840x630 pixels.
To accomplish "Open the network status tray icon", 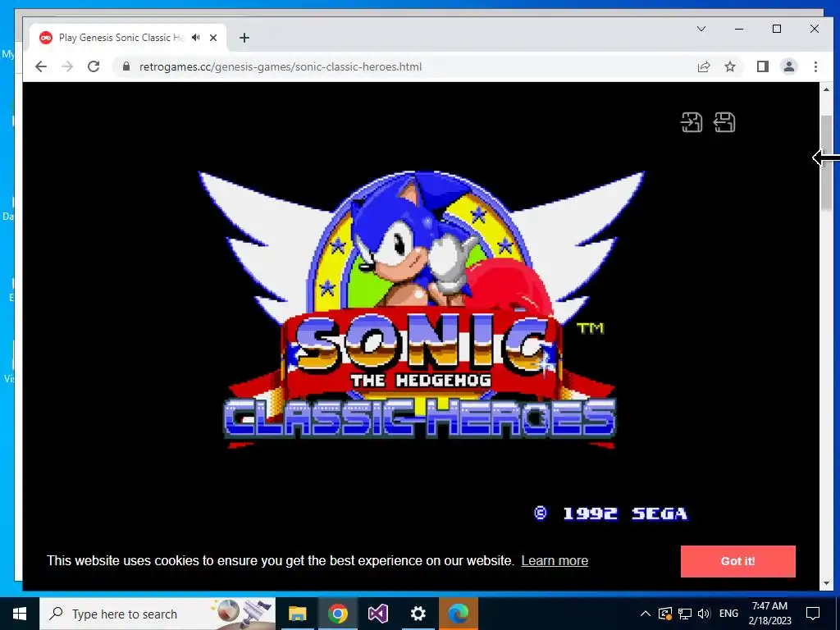I will [685, 614].
